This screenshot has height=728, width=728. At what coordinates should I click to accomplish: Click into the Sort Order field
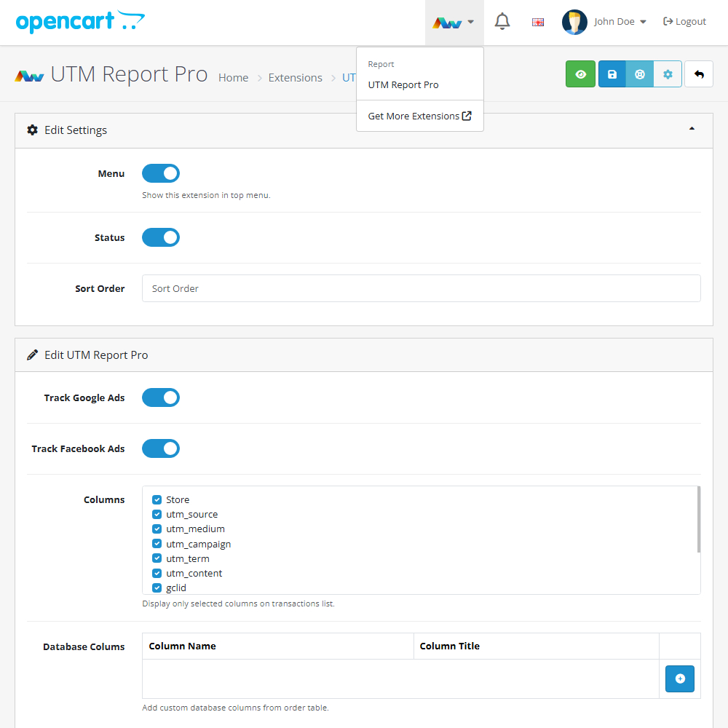[x=421, y=288]
